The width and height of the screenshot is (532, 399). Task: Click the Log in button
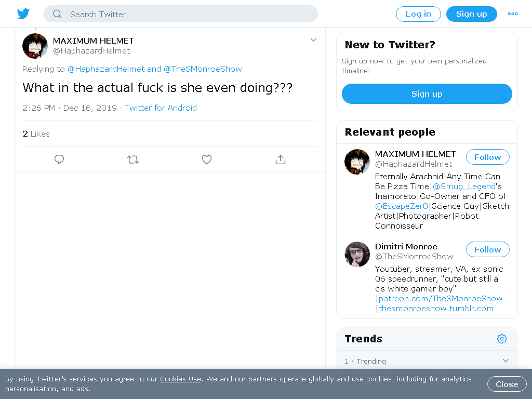click(418, 14)
